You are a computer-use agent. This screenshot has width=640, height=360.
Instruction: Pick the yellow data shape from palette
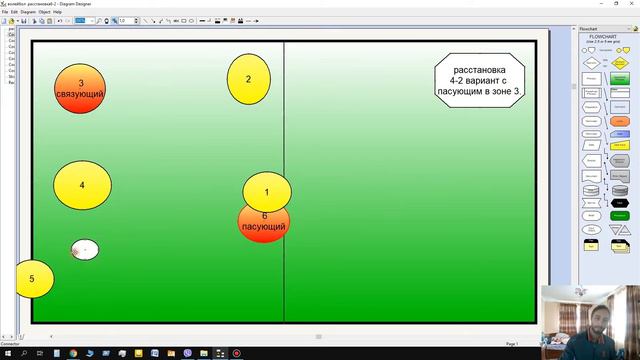point(620,145)
